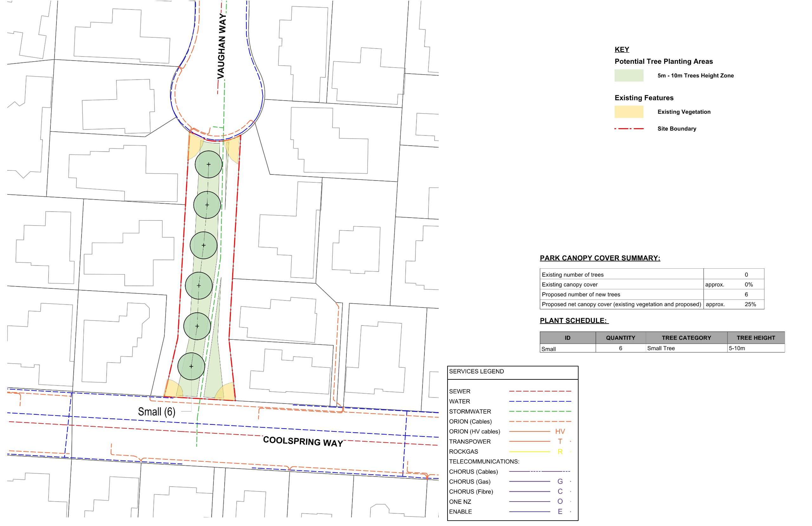
Task: Click the yellow R Rockgas symbol
Action: 560,451
